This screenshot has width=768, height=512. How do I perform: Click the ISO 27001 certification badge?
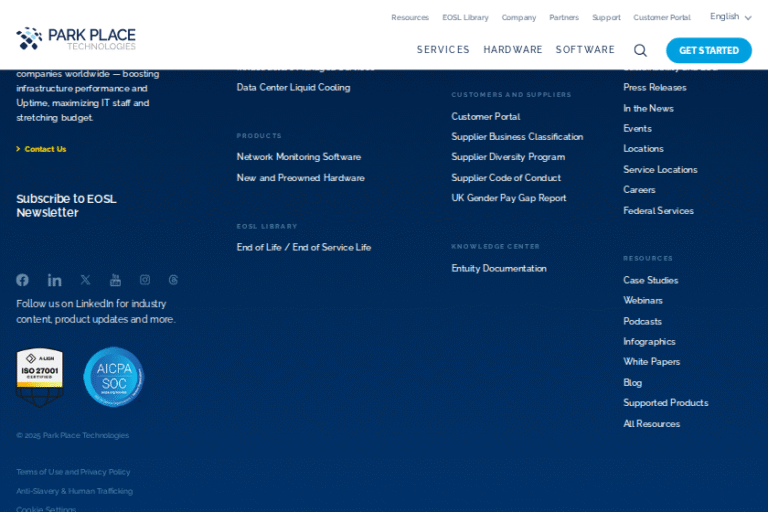click(40, 377)
